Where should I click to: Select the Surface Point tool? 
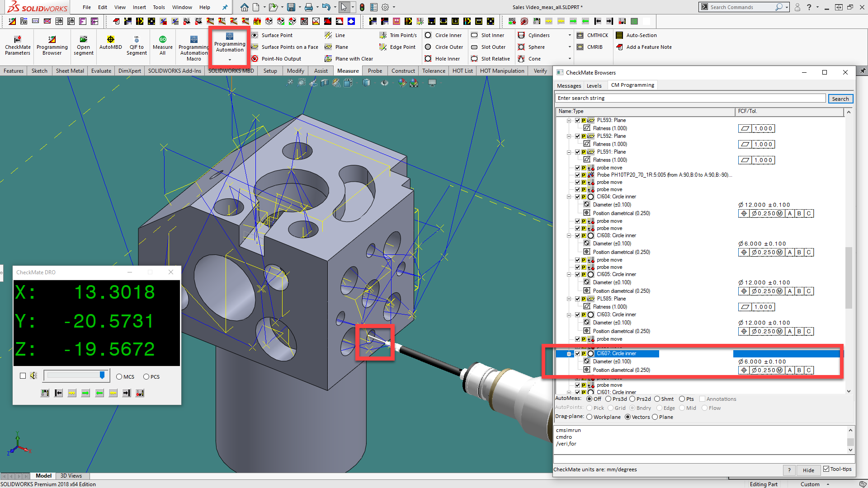pyautogui.click(x=277, y=35)
